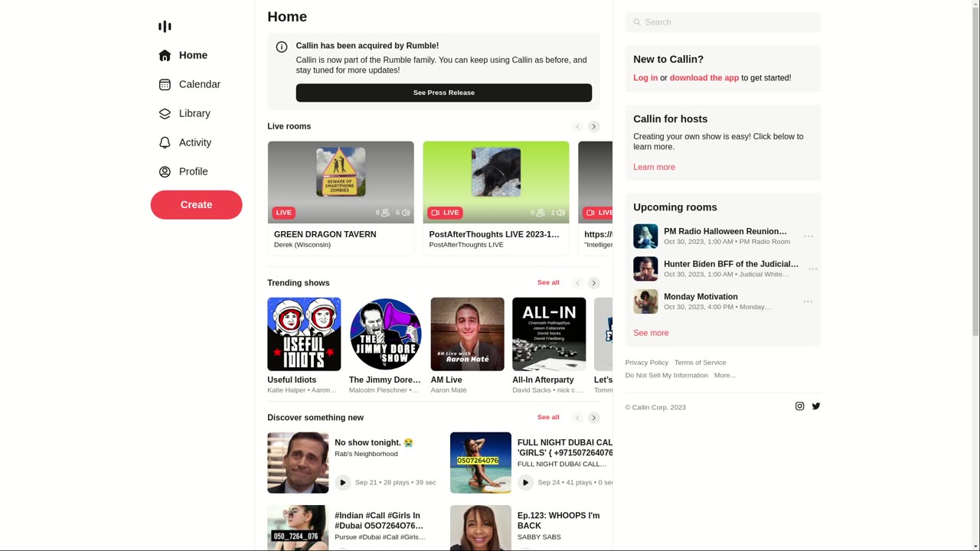The image size is (980, 551).
Task: Open 'Ep.123: WHOOPS I'm BACK' thumbnail
Action: click(481, 528)
